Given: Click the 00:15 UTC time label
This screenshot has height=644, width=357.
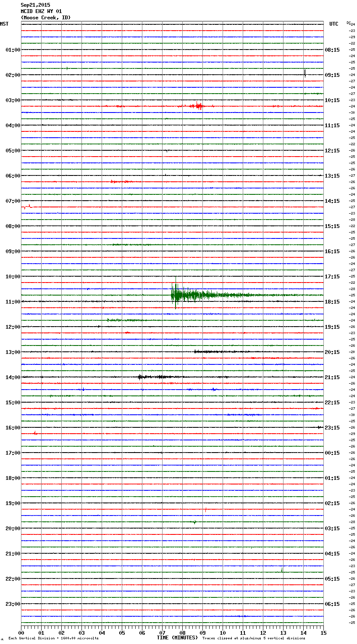Looking at the screenshot, I should click(332, 453).
